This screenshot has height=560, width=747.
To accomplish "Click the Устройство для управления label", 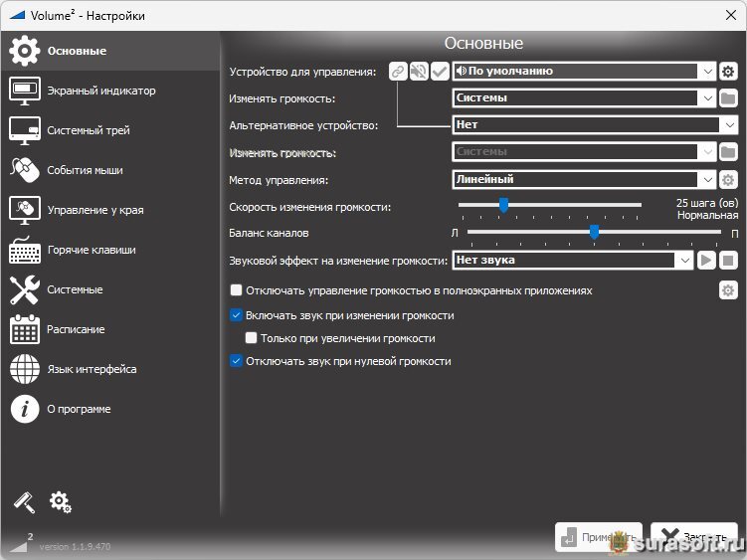I will click(302, 72).
